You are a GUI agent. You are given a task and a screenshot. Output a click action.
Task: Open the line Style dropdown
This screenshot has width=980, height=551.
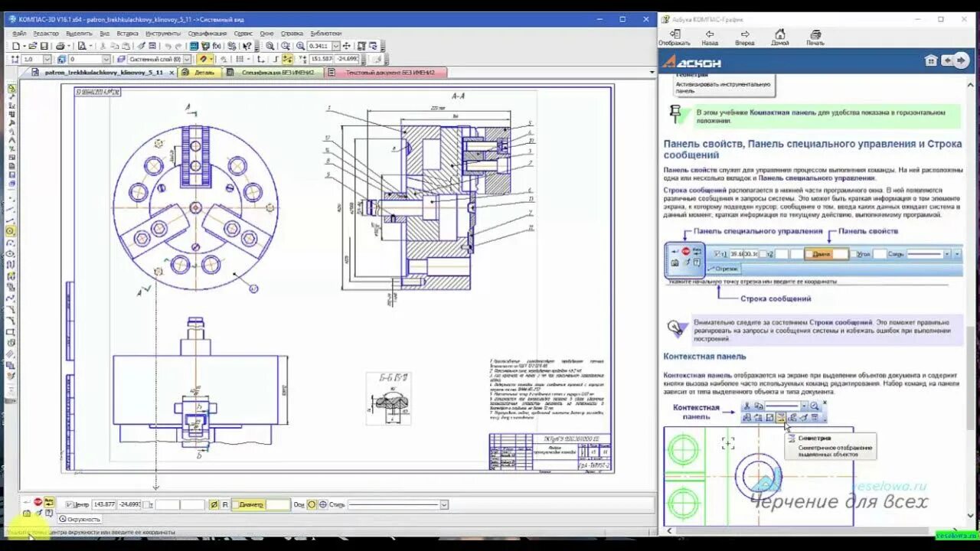[x=444, y=504]
